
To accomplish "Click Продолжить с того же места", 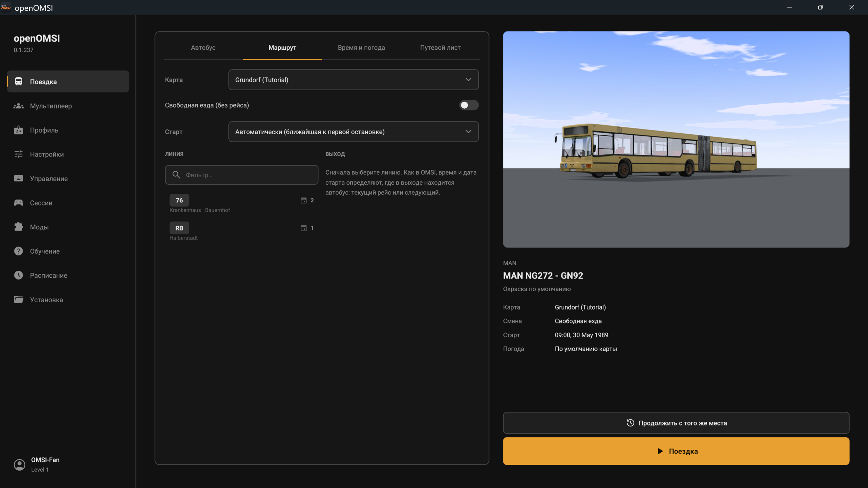I will point(676,423).
